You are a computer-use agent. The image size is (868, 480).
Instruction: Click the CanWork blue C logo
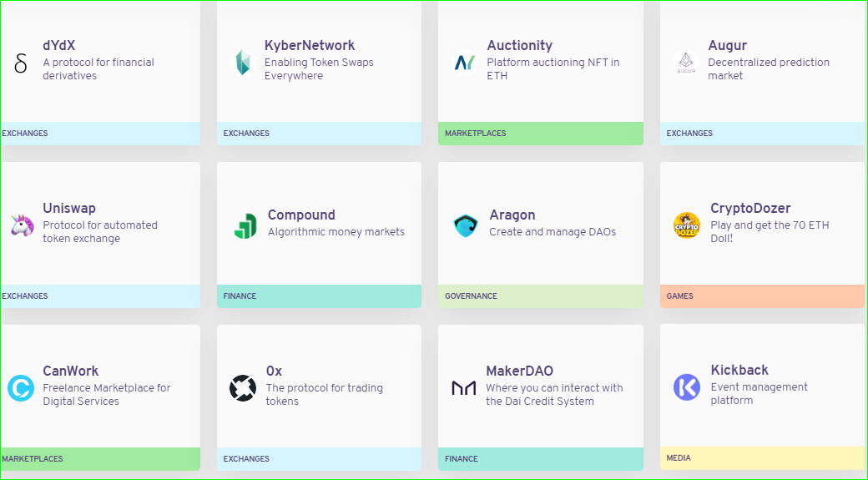pyautogui.click(x=21, y=388)
